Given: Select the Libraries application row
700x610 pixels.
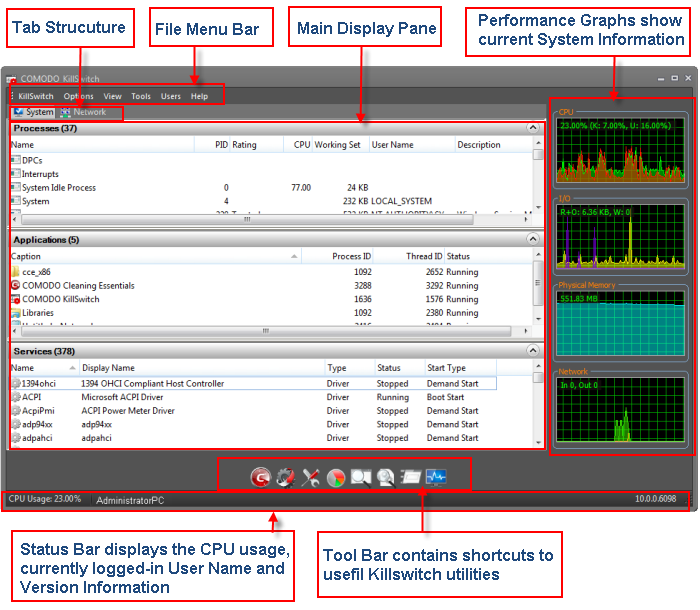Looking at the screenshot, I should (271, 313).
